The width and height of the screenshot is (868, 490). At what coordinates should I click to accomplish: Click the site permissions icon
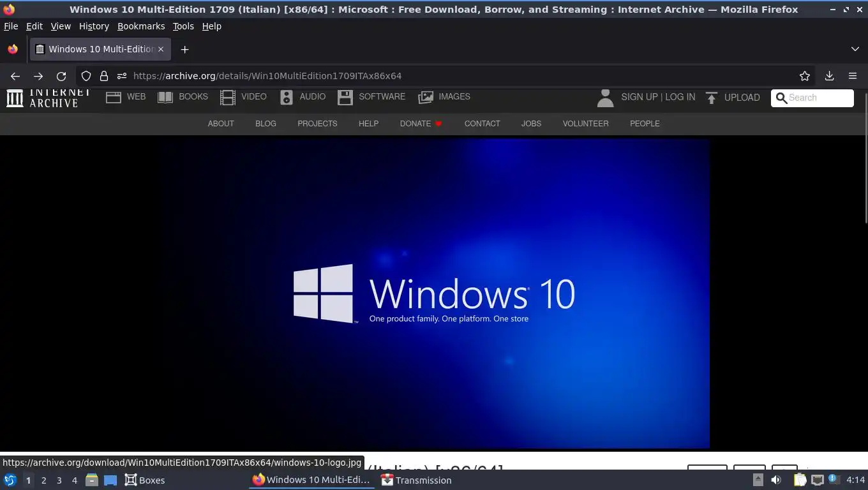click(122, 76)
